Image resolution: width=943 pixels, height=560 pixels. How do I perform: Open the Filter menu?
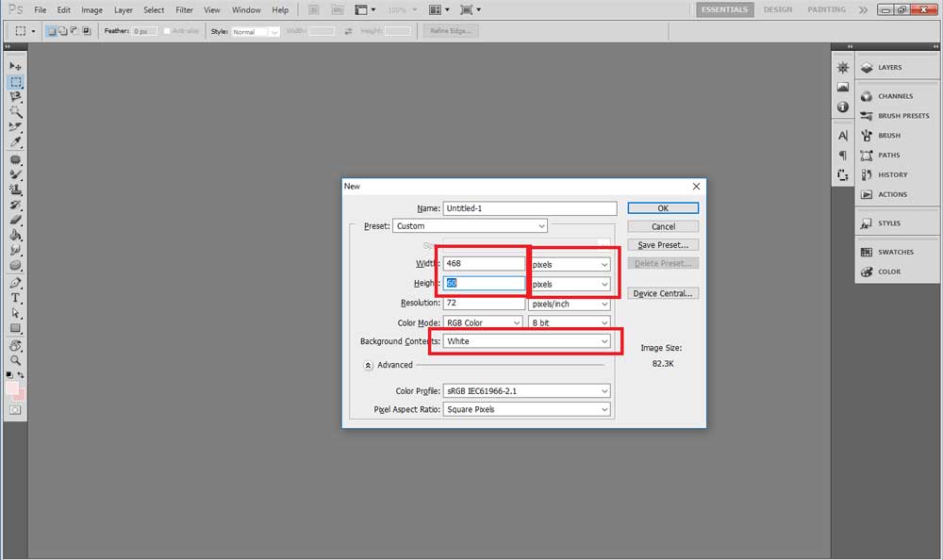[184, 10]
